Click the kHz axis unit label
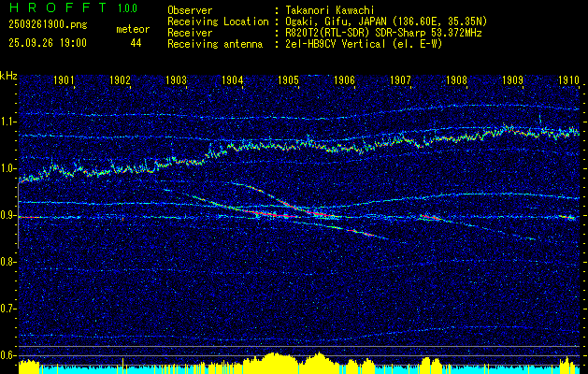The height and width of the screenshot is (374, 588). 8,76
